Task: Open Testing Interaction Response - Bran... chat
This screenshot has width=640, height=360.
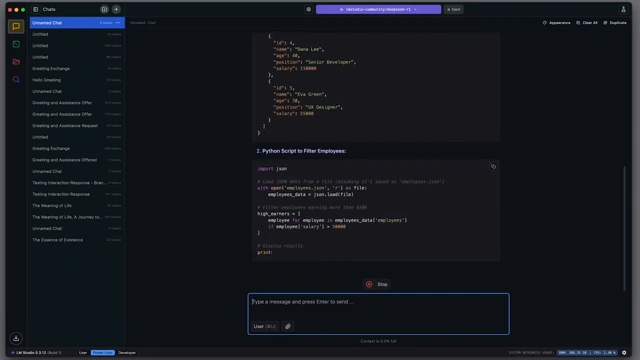Action: point(77,183)
